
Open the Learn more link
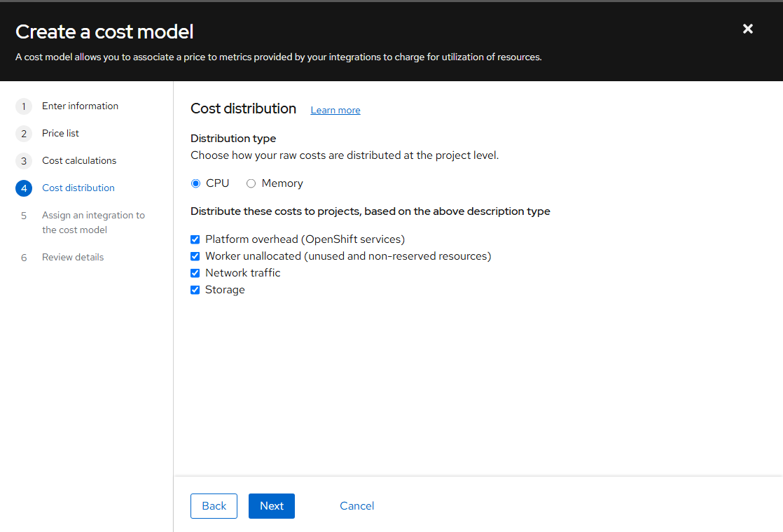[x=335, y=111]
